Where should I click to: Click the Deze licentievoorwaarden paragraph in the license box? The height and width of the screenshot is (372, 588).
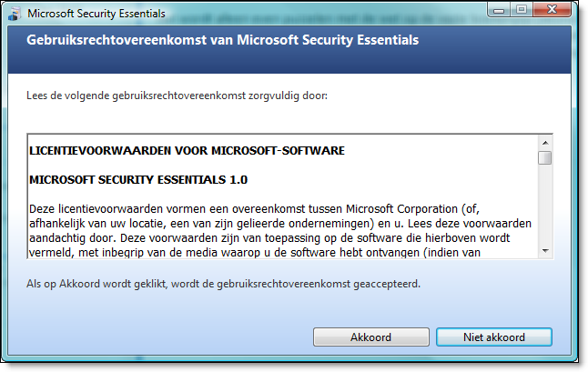click(280, 230)
